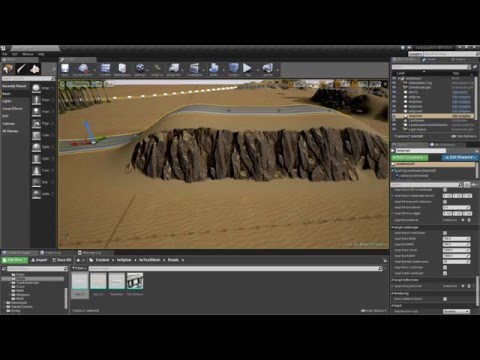This screenshot has height=360, width=480.
Task: Click the green Add Component button
Action: click(x=410, y=157)
